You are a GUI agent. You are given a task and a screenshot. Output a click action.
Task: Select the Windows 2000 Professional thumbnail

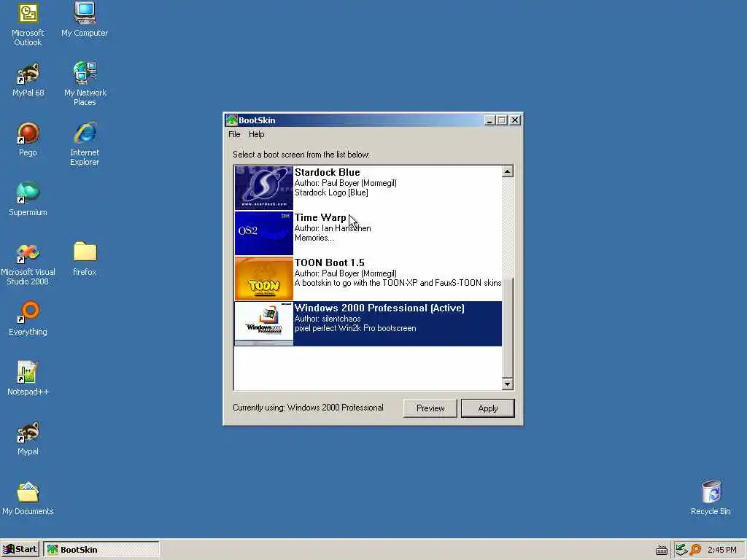coord(264,324)
